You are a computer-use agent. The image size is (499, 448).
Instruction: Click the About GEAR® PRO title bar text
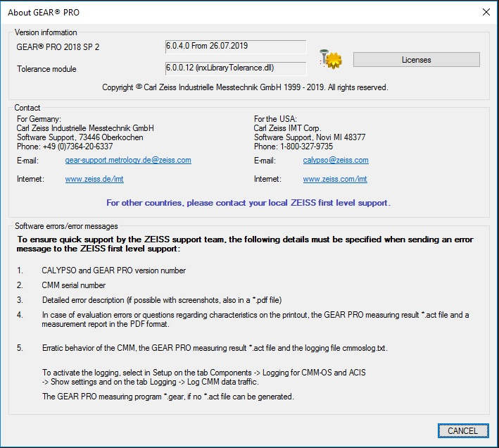coord(44,13)
